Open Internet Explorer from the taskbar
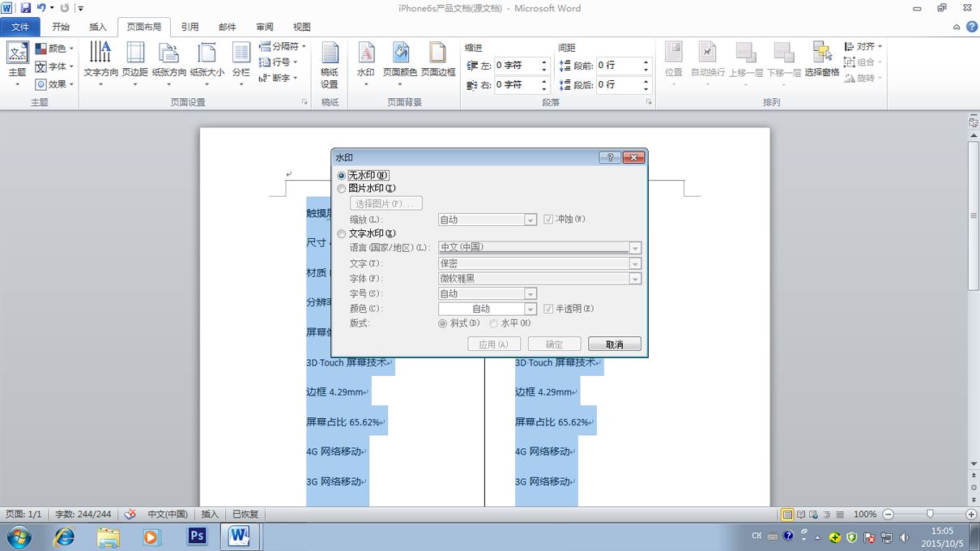 click(x=64, y=536)
